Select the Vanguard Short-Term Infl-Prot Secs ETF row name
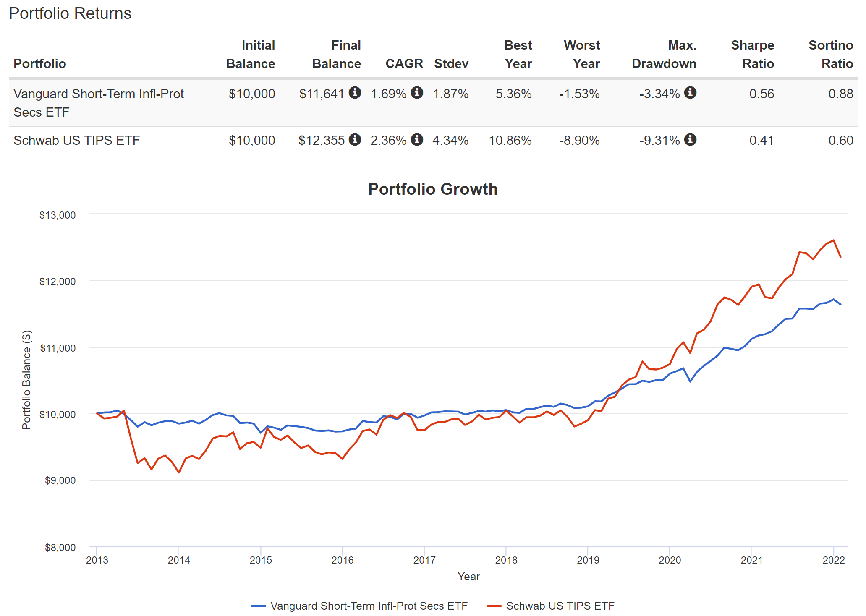The width and height of the screenshot is (866, 616). click(x=99, y=103)
